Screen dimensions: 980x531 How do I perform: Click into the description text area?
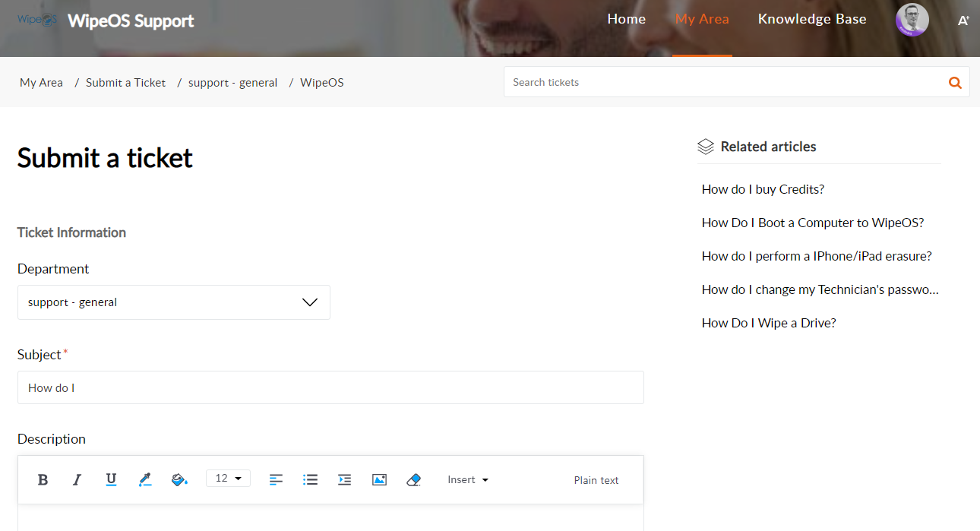pos(330,517)
